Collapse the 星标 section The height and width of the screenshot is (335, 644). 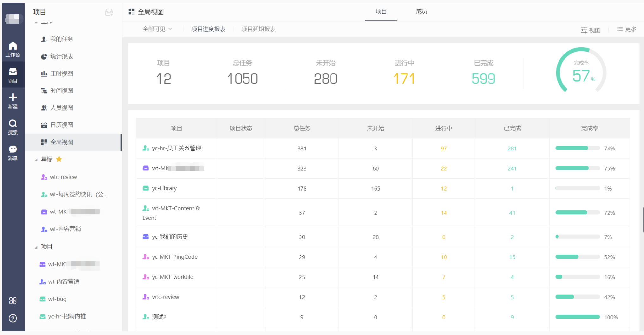pyautogui.click(x=36, y=160)
